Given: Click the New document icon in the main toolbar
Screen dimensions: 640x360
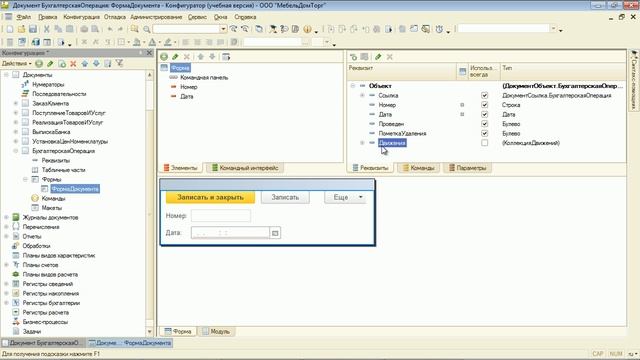Looking at the screenshot, I should tap(10, 29).
